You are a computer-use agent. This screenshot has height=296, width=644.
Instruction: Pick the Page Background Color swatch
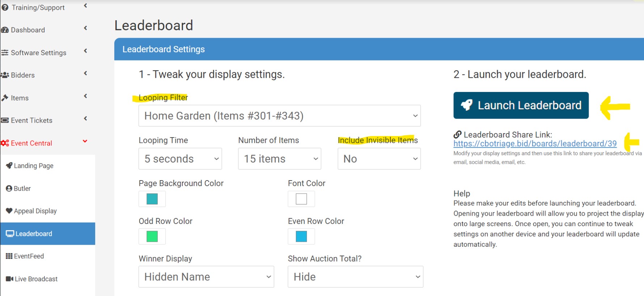(152, 199)
